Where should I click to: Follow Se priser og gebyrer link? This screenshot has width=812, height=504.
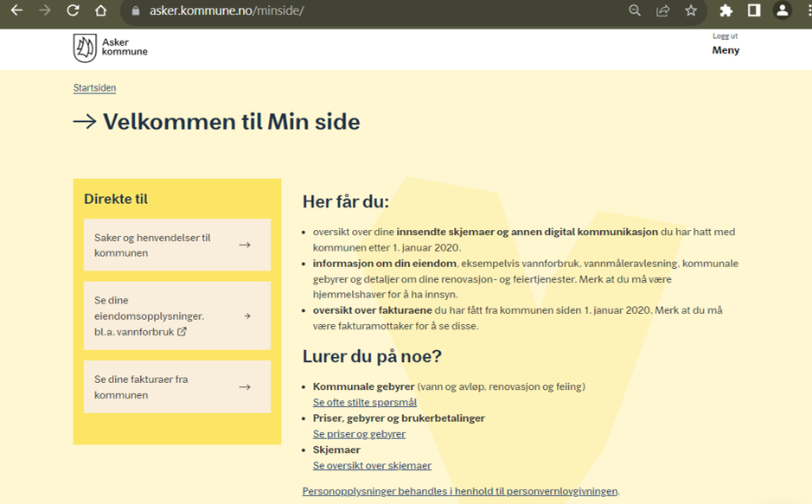pyautogui.click(x=359, y=434)
